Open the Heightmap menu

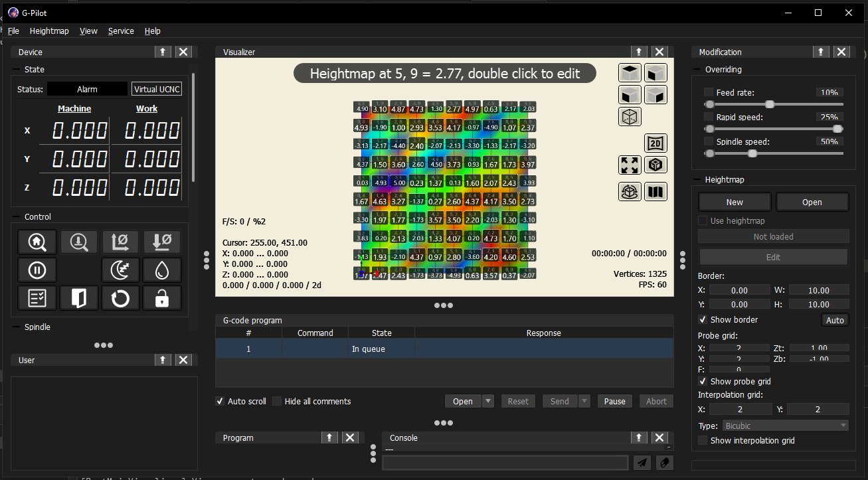(x=49, y=31)
